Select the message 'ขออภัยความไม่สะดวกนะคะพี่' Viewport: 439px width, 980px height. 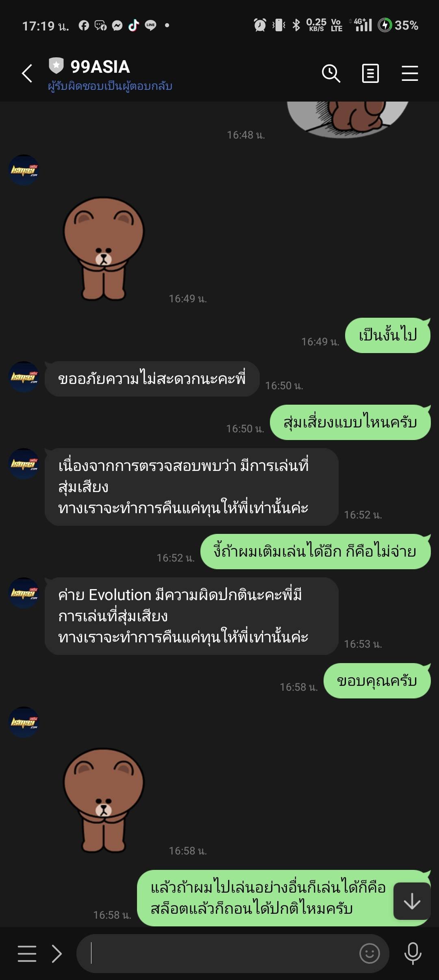coord(152,379)
